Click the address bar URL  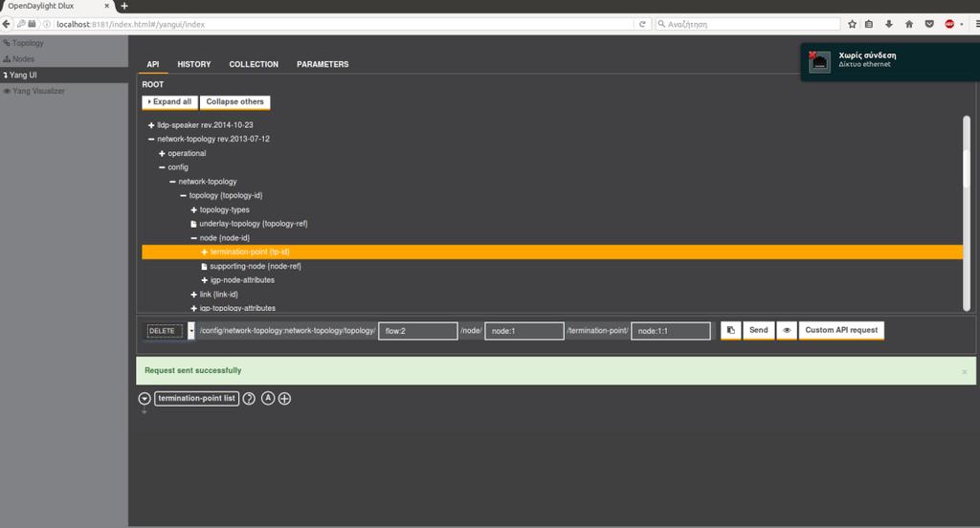click(130, 24)
